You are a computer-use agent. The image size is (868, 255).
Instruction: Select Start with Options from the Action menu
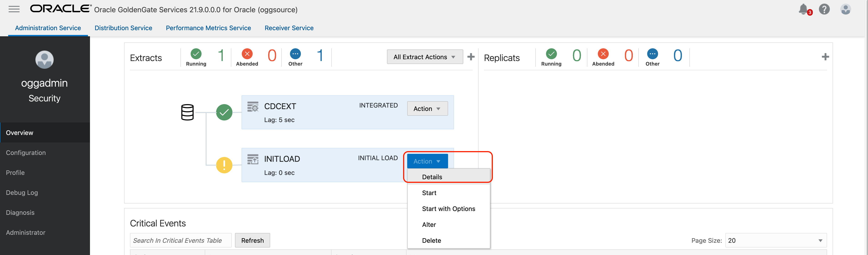[448, 208]
